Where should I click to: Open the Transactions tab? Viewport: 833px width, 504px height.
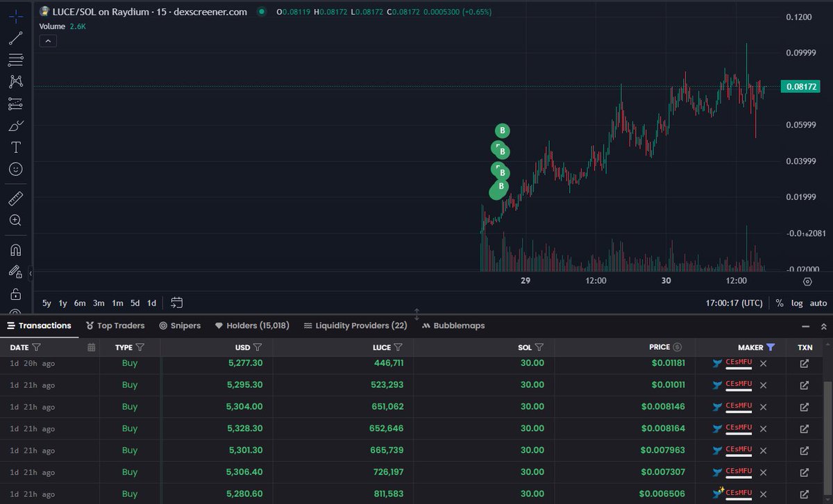[x=39, y=326]
